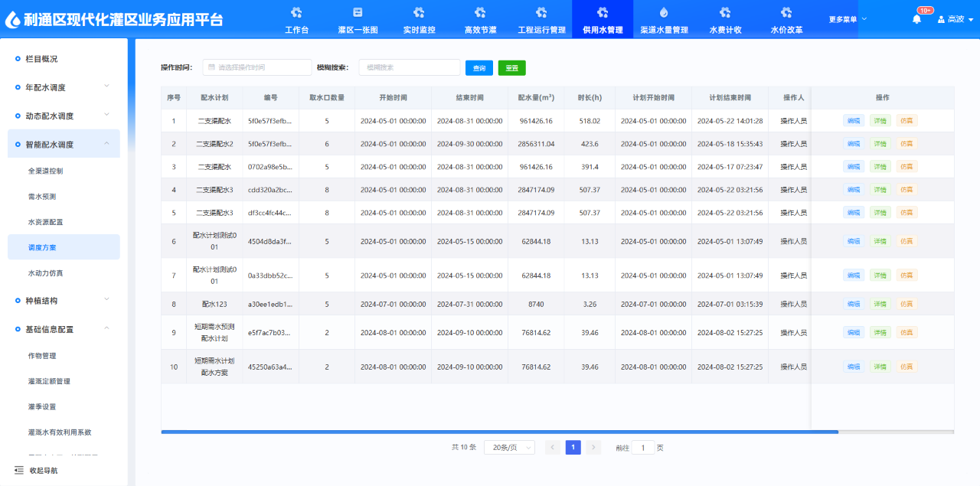Go to the 水价改革 tab
This screenshot has height=486, width=980.
[786, 19]
